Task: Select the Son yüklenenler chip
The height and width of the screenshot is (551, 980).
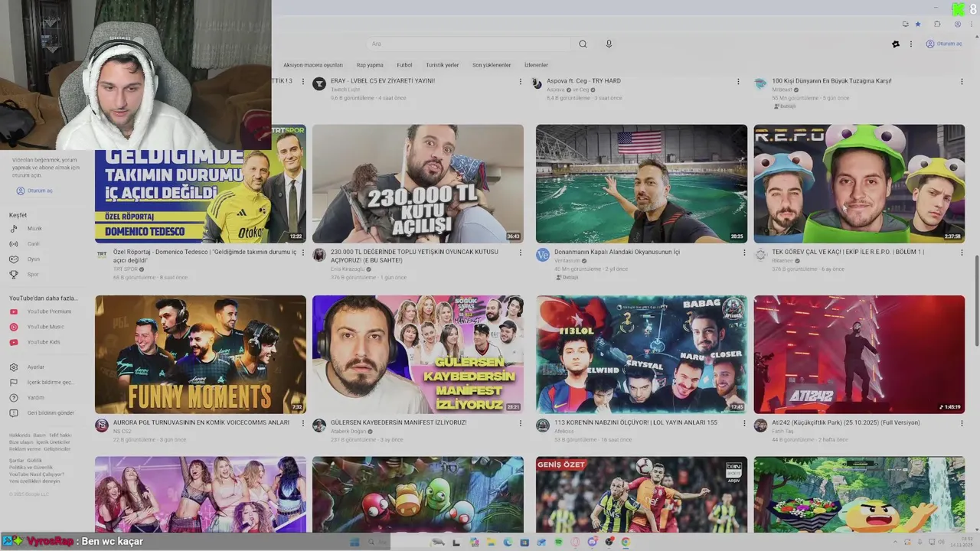Action: click(x=492, y=65)
